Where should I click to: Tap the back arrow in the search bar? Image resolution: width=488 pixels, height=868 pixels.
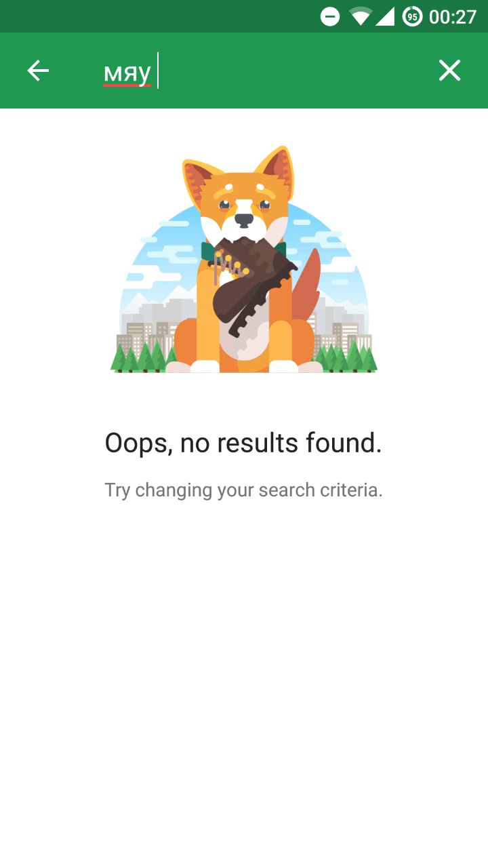point(38,71)
